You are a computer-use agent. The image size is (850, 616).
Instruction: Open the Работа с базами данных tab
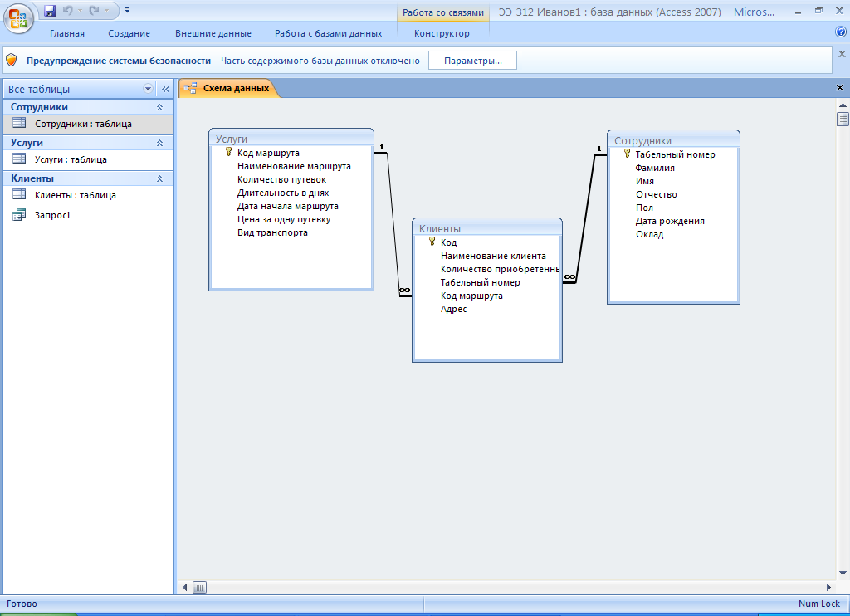pos(329,33)
